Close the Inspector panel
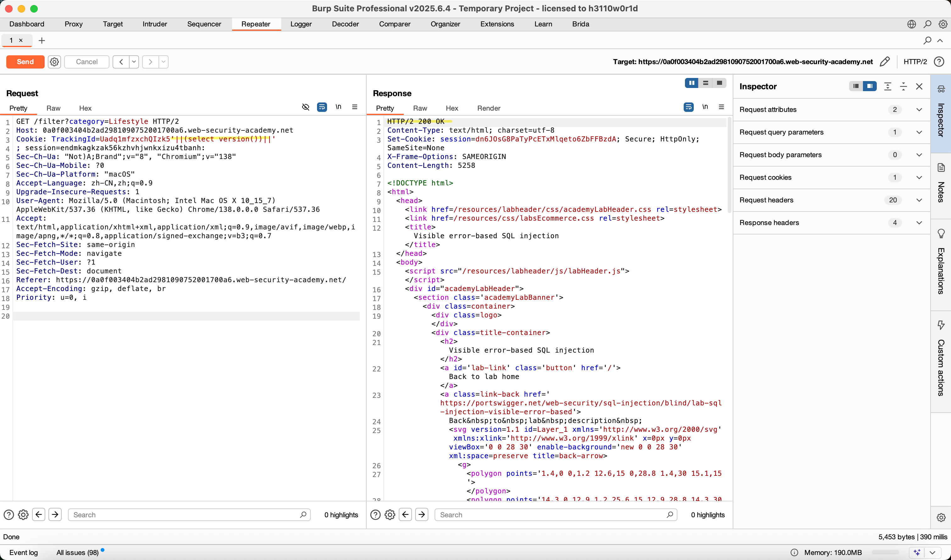Viewport: 951px width, 560px height. (919, 86)
